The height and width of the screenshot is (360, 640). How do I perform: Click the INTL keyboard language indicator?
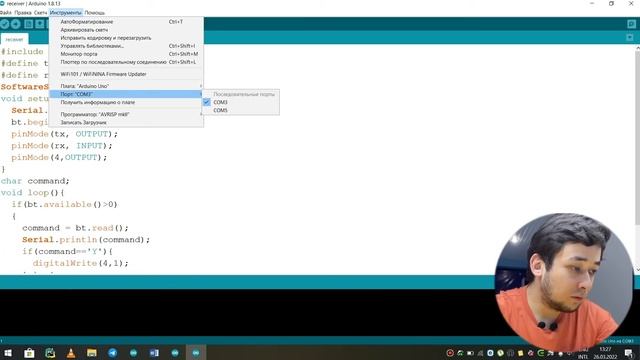583,356
